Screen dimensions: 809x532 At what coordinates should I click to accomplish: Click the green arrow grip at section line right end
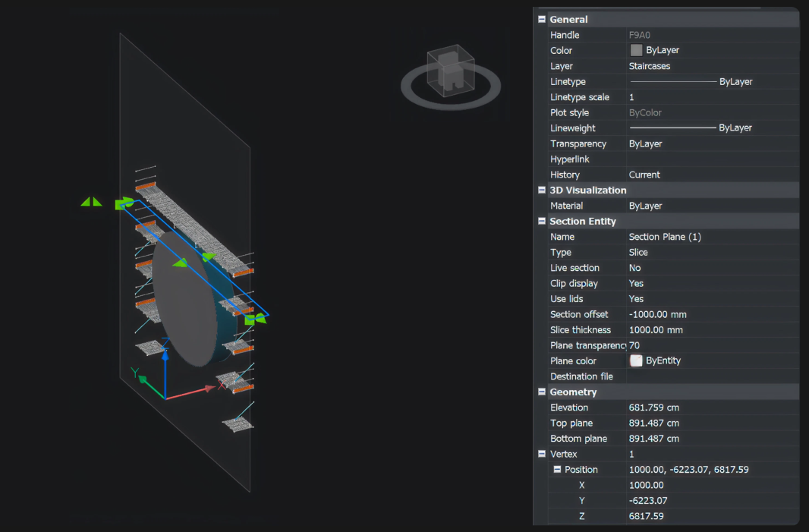point(257,320)
